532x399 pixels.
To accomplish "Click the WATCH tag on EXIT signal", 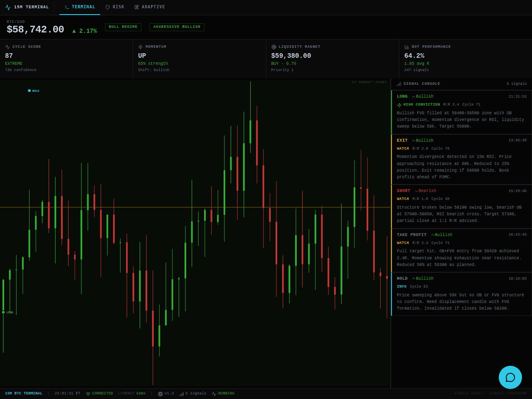I will [403, 149].
